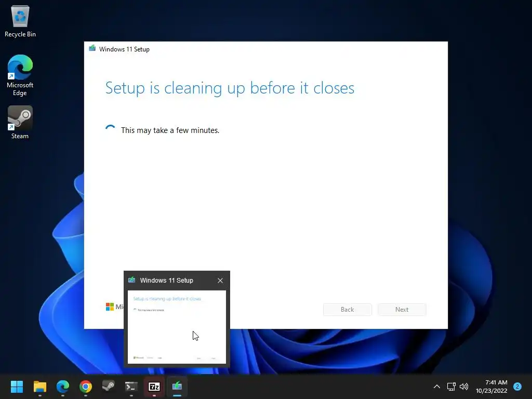Open Steam from the taskbar

click(109, 387)
